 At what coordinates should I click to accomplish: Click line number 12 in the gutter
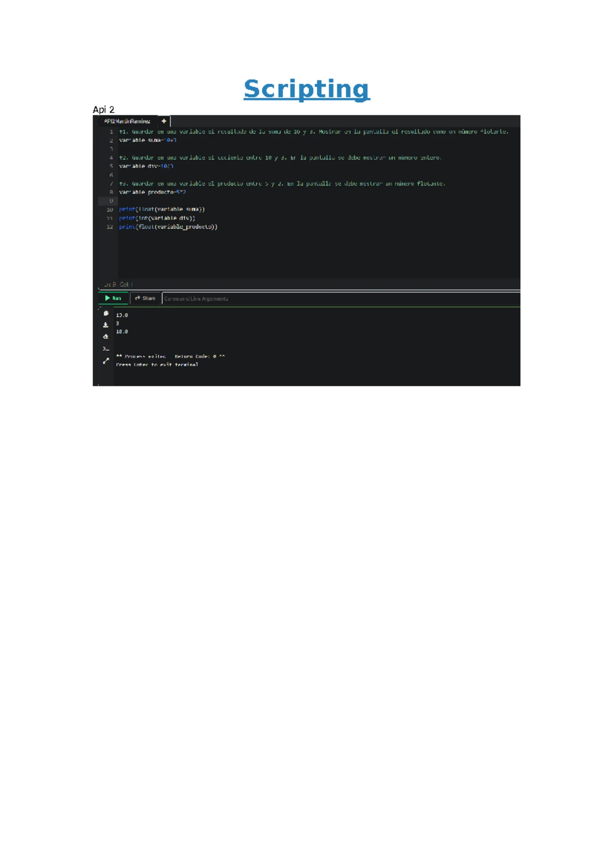point(109,227)
